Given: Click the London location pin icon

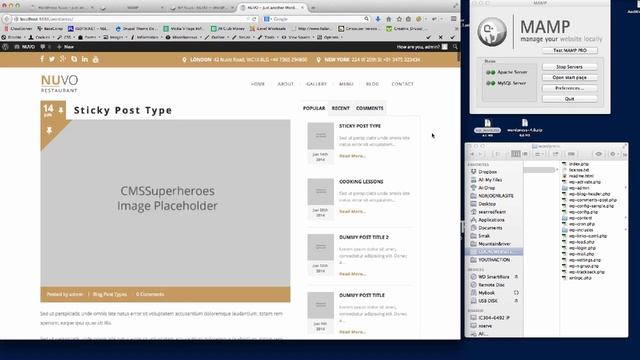Looking at the screenshot, I should 184,60.
